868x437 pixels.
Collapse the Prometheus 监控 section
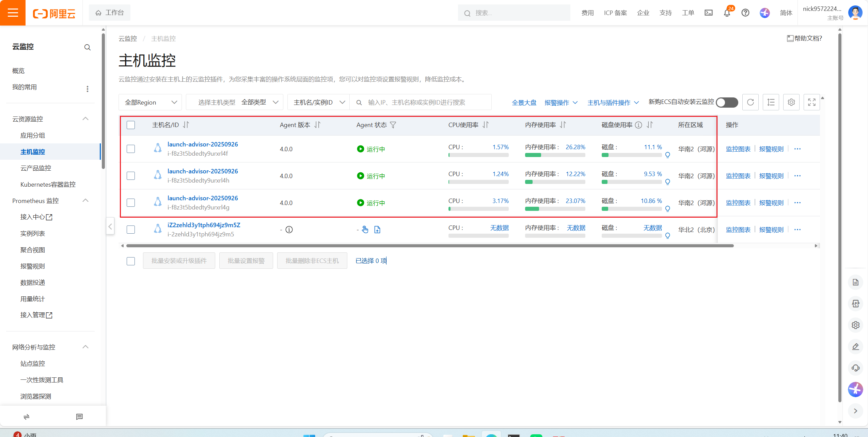(x=85, y=201)
